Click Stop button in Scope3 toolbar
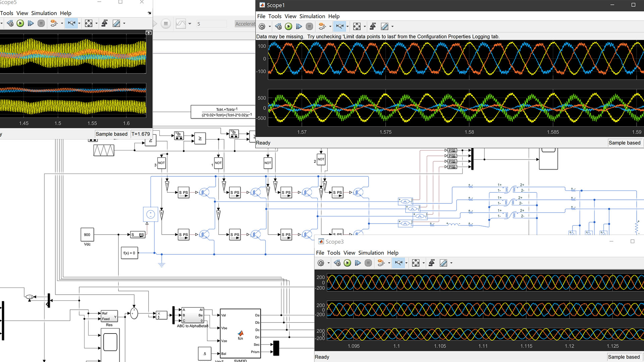 368,263
